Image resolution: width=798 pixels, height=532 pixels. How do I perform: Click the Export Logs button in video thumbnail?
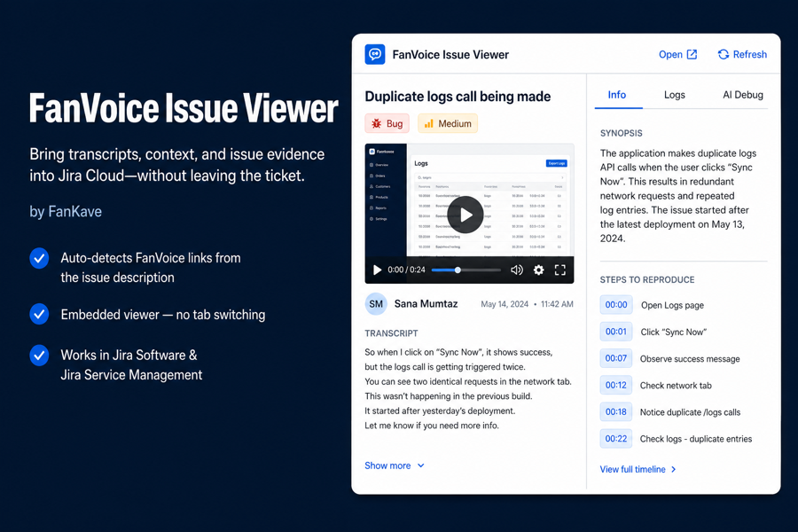(556, 163)
